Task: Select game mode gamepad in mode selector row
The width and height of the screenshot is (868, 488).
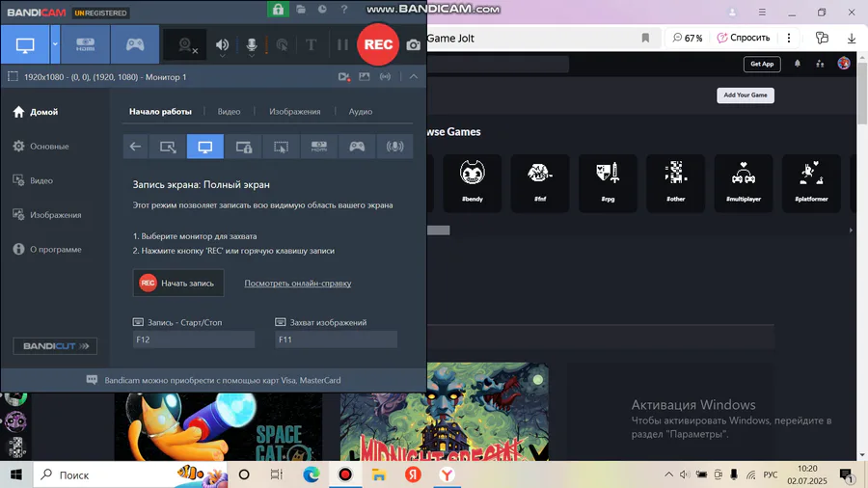Action: point(357,147)
